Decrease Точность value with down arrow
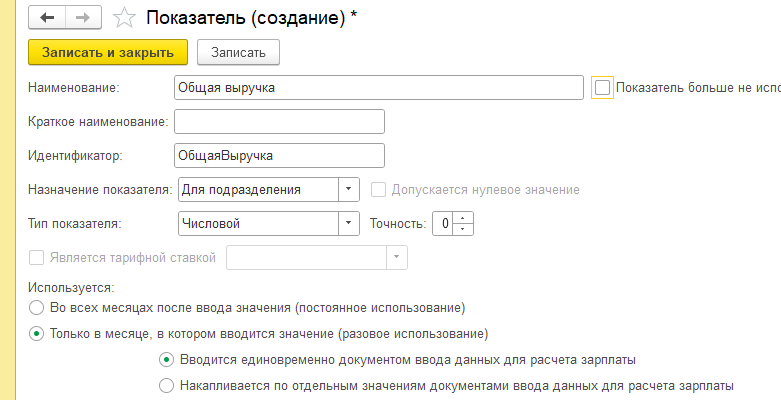Image resolution: width=781 pixels, height=400 pixels. pos(463,229)
